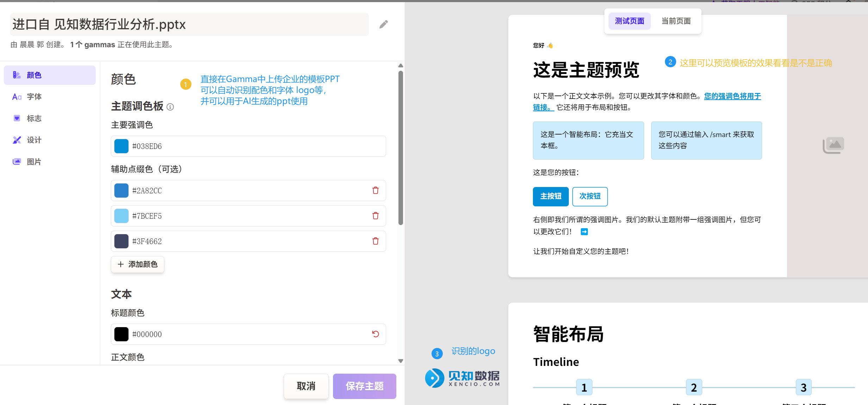Delete accent color #7BCEF5 with trash icon

tap(375, 216)
